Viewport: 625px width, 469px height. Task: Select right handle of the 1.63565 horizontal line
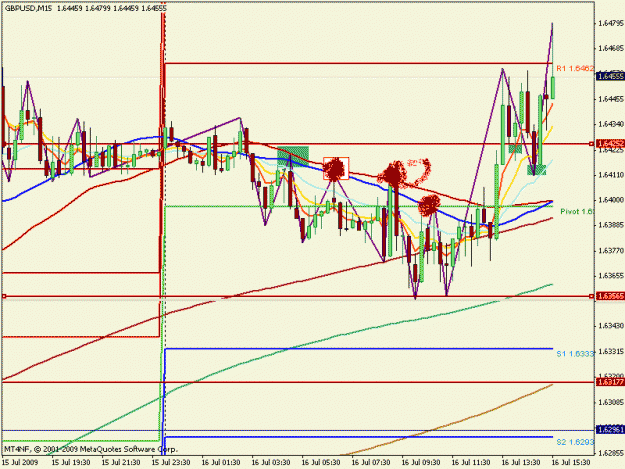(x=592, y=296)
